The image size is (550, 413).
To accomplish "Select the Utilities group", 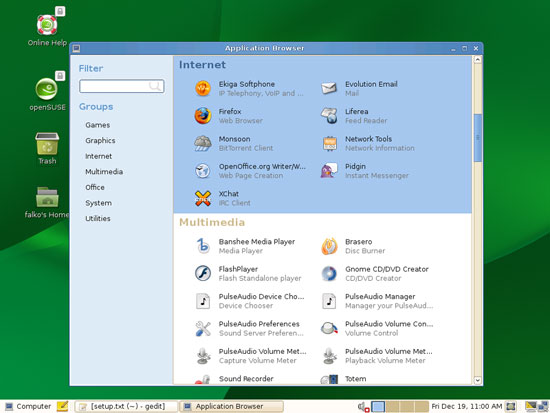I will pos(98,218).
